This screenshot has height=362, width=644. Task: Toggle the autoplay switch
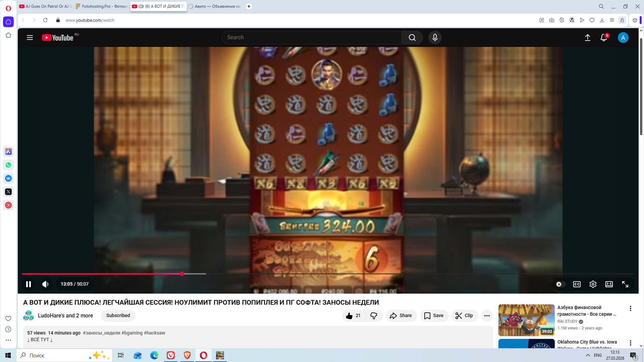560,284
